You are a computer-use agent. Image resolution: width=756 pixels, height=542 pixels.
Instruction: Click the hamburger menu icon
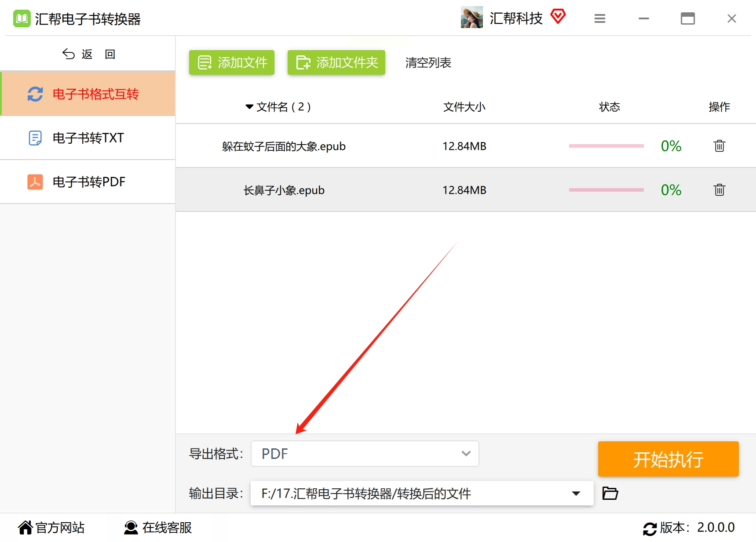(600, 18)
